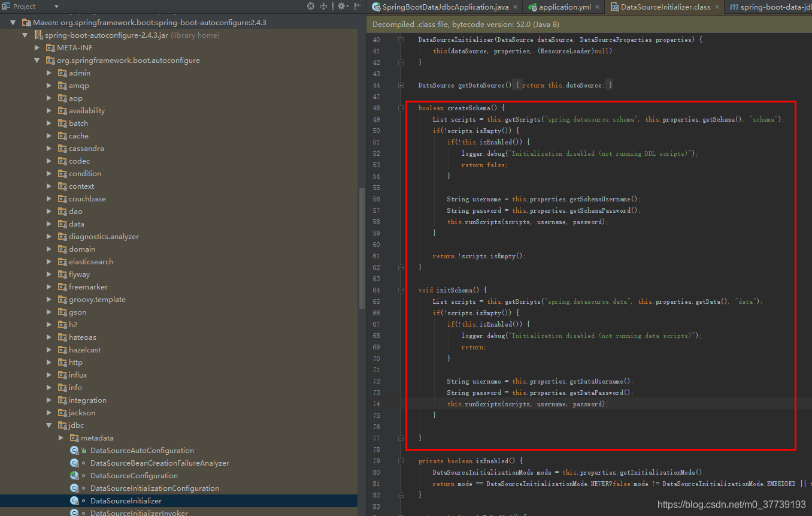Click the hateoas package folder icon
The width and height of the screenshot is (812, 516).
coord(62,337)
